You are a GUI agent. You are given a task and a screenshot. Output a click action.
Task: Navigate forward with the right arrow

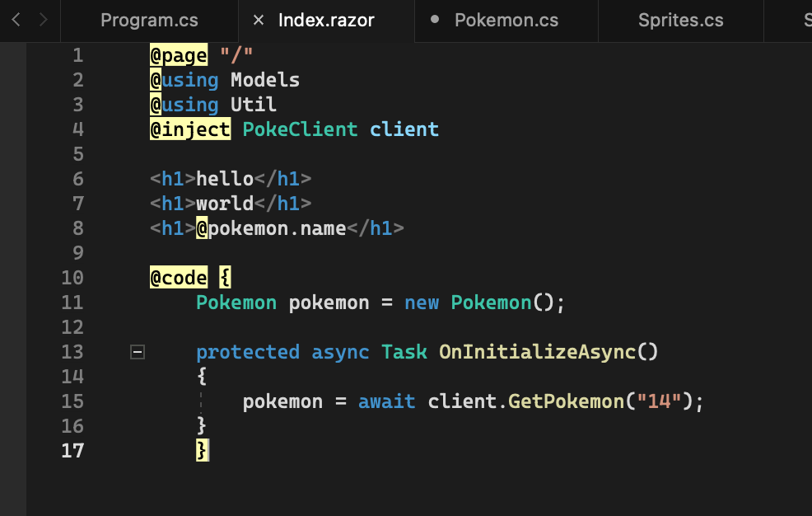(x=43, y=21)
